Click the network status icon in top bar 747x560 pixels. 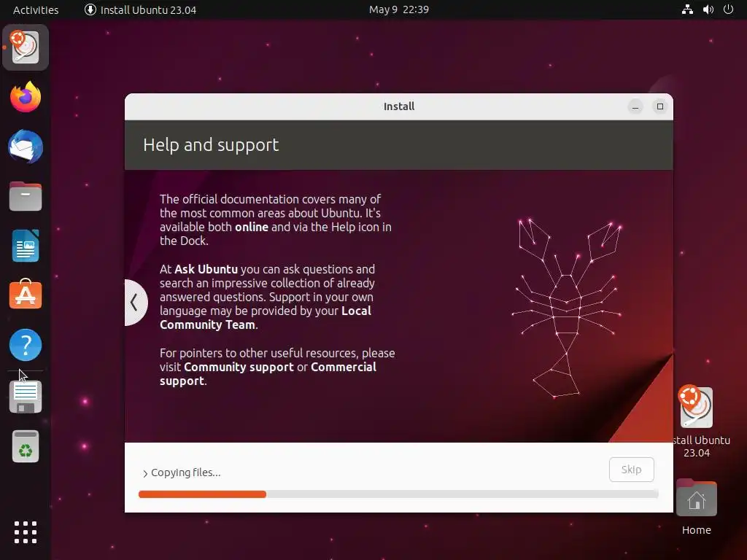pyautogui.click(x=687, y=9)
